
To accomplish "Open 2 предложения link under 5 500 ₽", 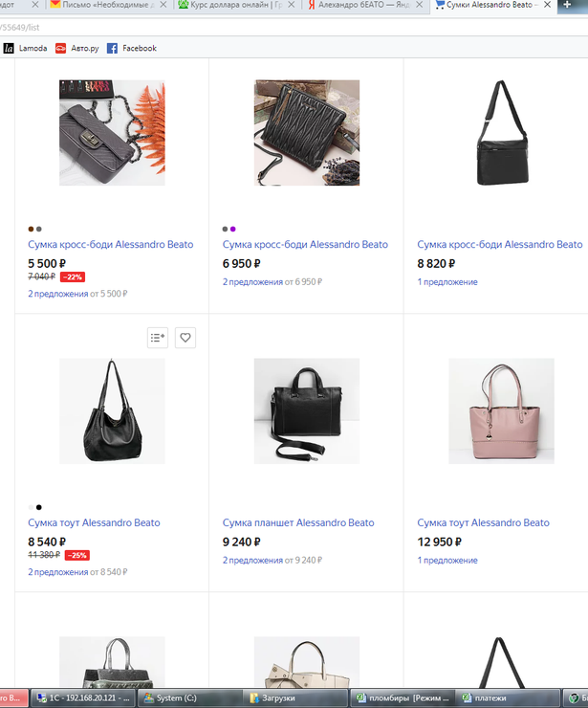I will (x=57, y=294).
